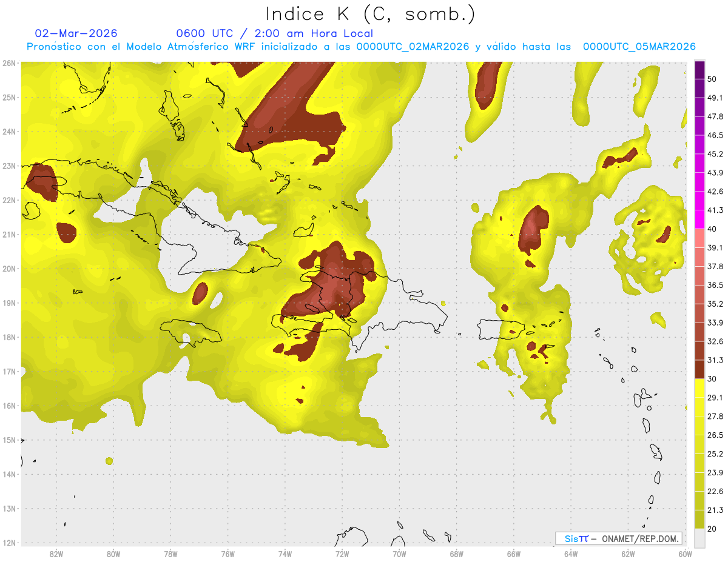Image resolution: width=728 pixels, height=562 pixels.
Task: Click the '12N' latitude label
Action: [8, 543]
